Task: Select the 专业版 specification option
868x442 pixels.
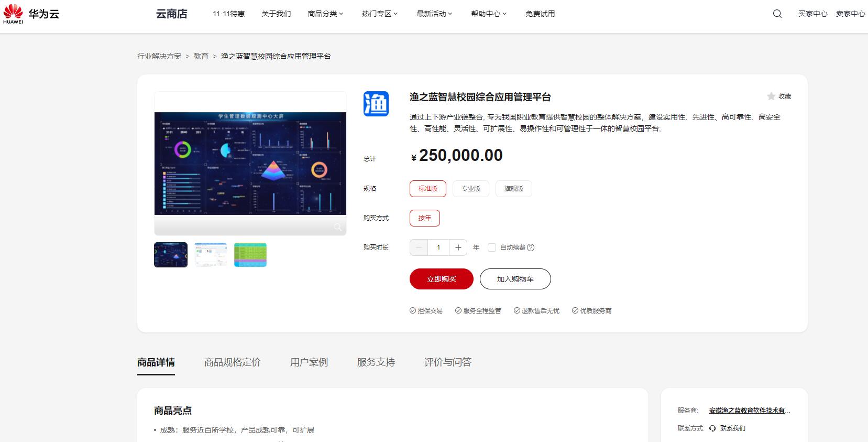Action: [x=470, y=189]
